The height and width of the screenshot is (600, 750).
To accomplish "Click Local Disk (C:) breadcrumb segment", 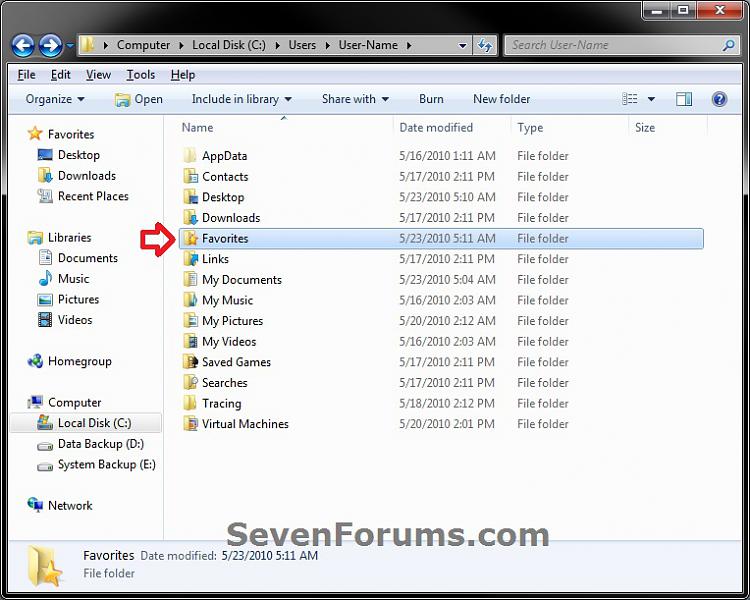I will click(229, 45).
